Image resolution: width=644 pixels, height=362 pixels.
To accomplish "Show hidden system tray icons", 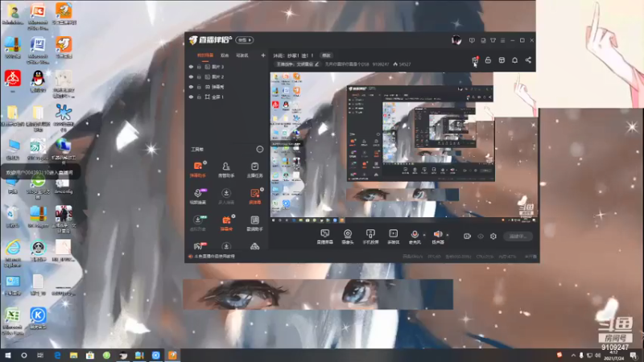I will click(573, 355).
